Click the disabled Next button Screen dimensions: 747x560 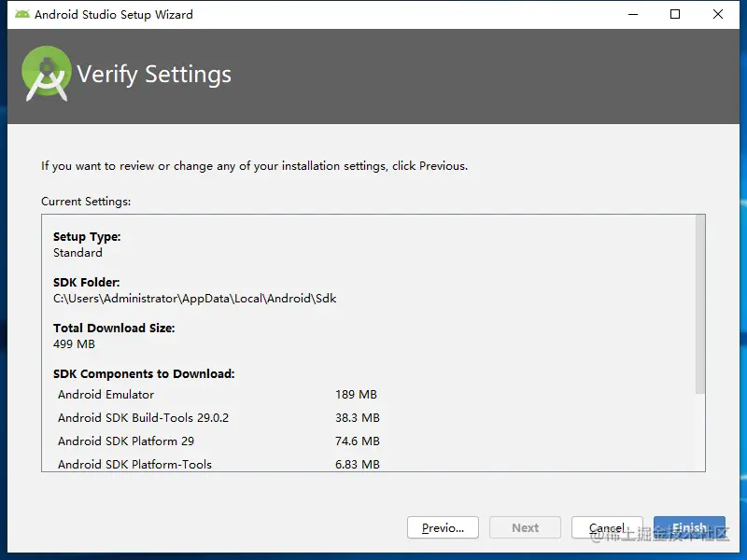525,527
